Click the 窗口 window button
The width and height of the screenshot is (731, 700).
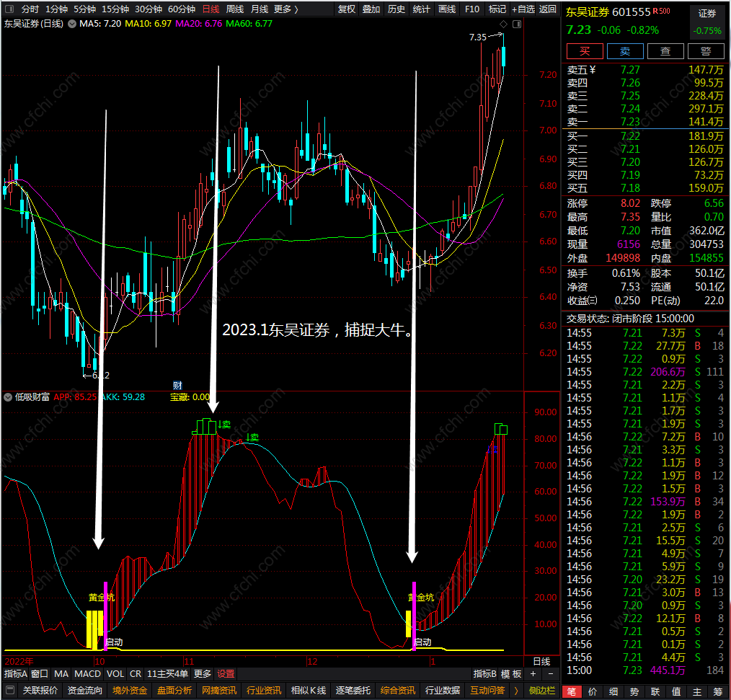pos(40,674)
